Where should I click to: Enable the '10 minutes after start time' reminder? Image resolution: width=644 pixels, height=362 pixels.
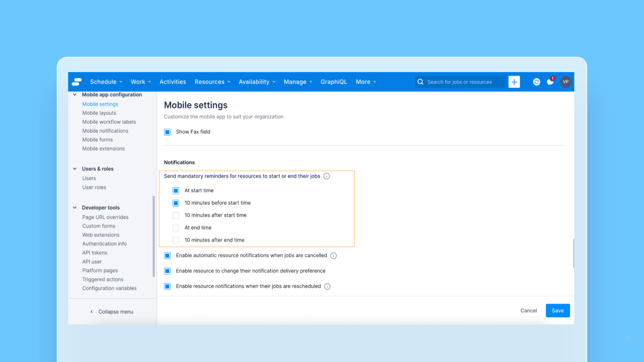(x=175, y=215)
